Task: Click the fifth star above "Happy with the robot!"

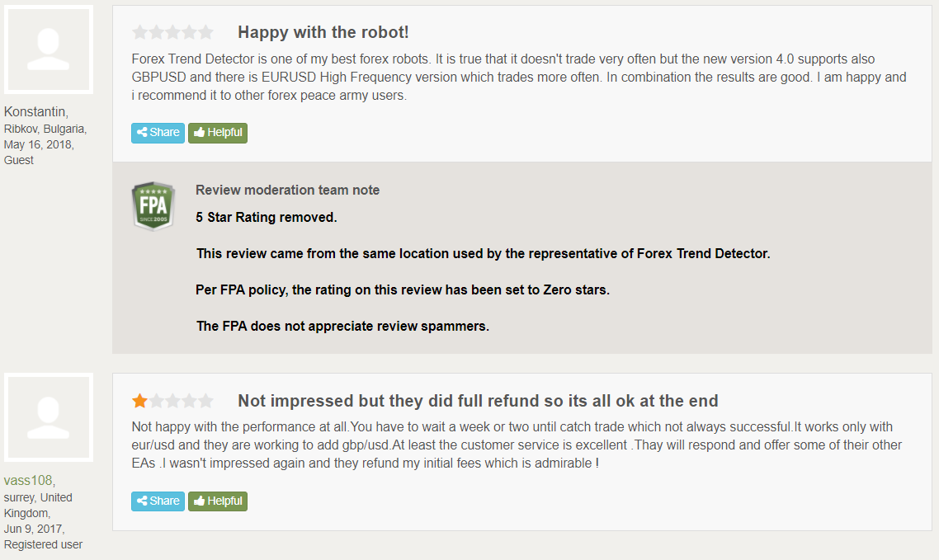Action: pos(206,31)
